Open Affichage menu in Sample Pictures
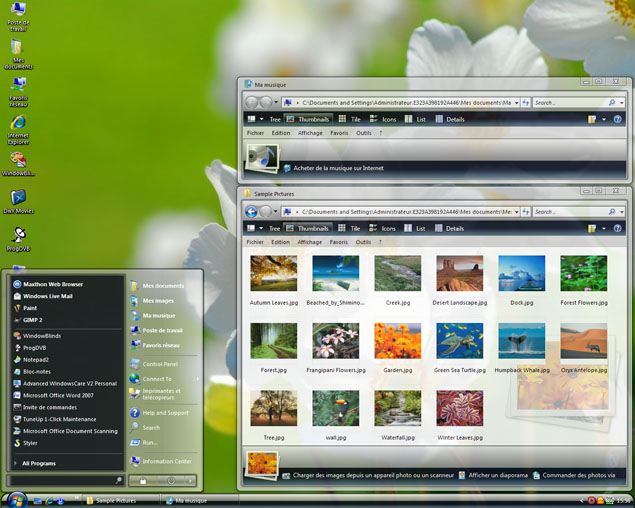Image resolution: width=635 pixels, height=508 pixels. click(x=310, y=242)
